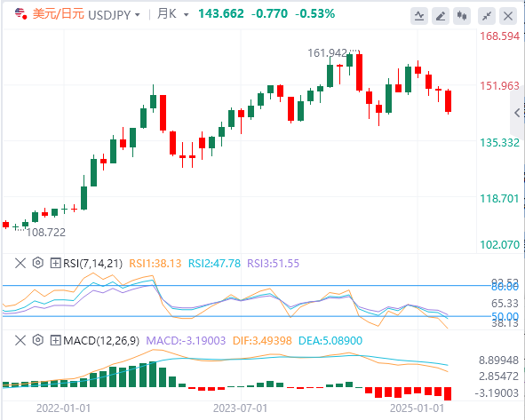Click the shrink chart arrows icon

[x=487, y=16]
